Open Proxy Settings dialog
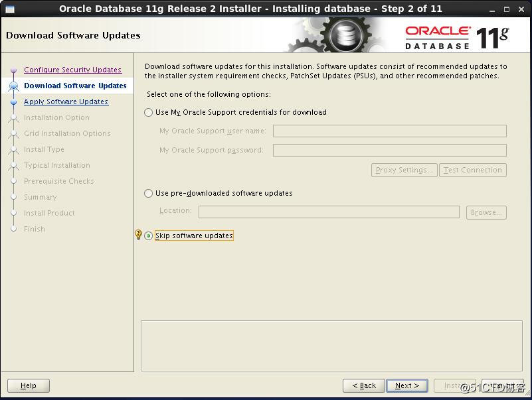Viewport: 532px width, 400px height. [404, 170]
